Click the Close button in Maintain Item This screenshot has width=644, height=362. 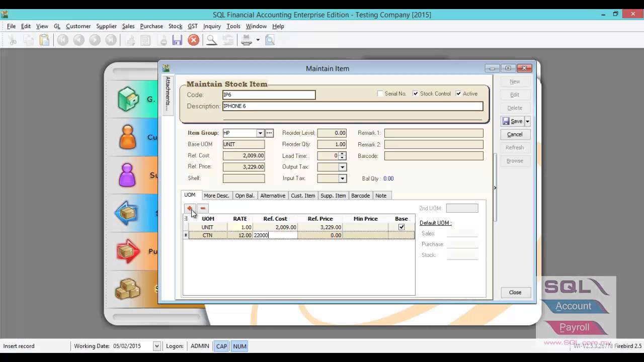[x=515, y=292]
